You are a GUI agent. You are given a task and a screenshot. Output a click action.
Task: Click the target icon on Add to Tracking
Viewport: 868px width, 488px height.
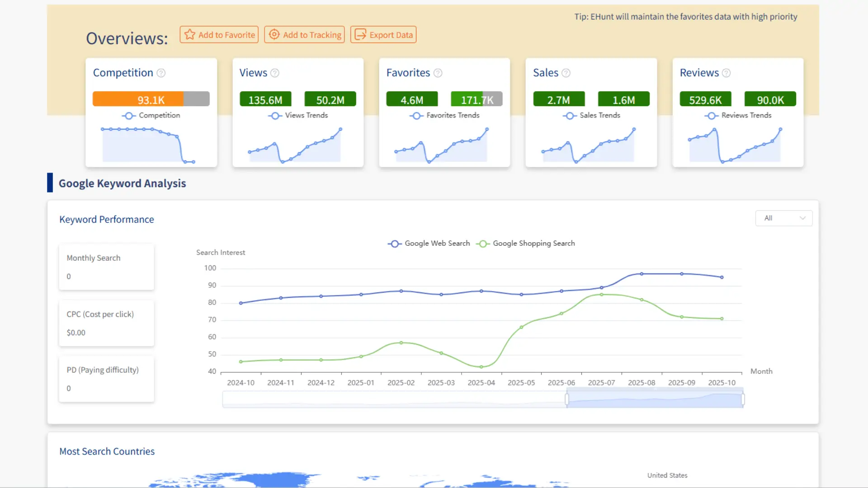(x=274, y=35)
